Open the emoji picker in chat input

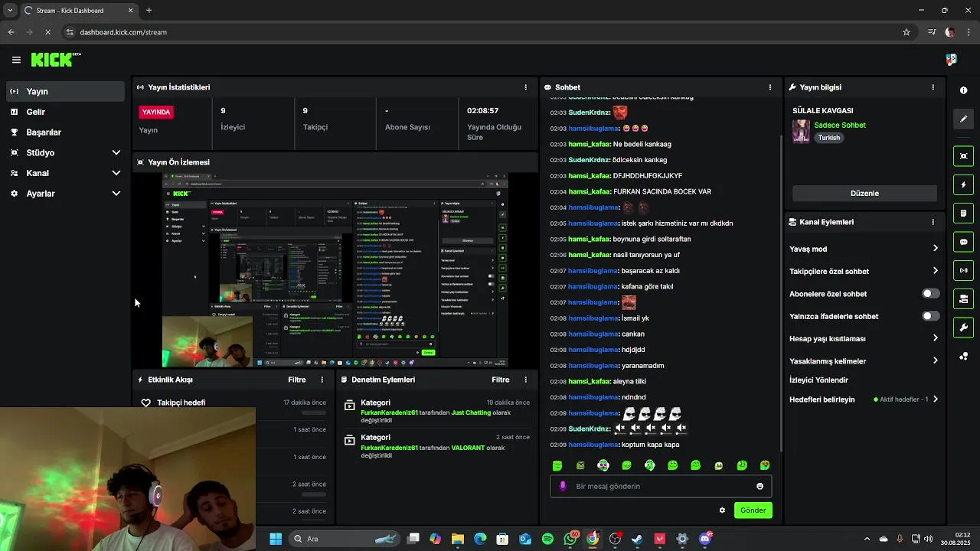[x=759, y=486]
